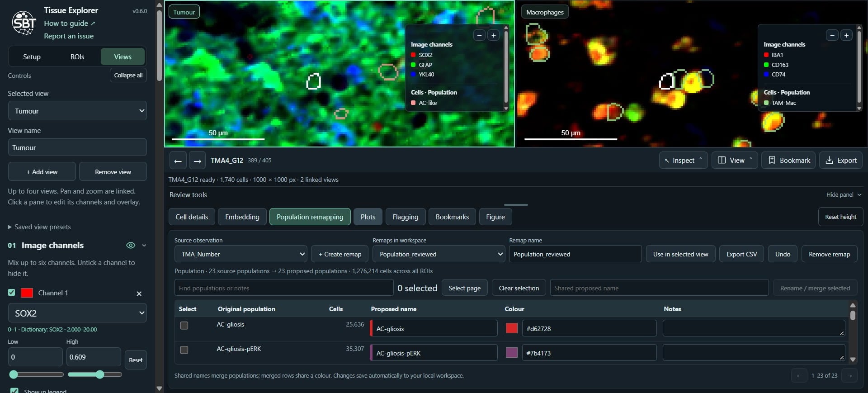This screenshot has width=868, height=393.
Task: Click the Bookmark icon button
Action: click(x=788, y=160)
